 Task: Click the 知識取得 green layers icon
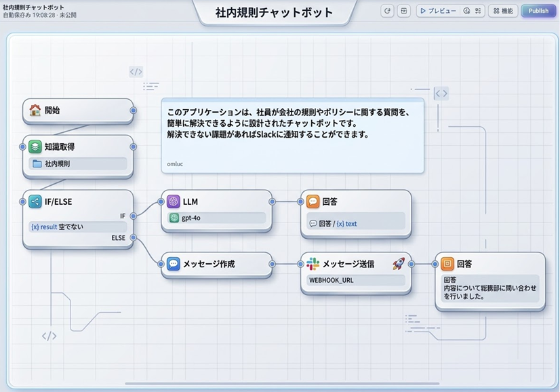(35, 146)
